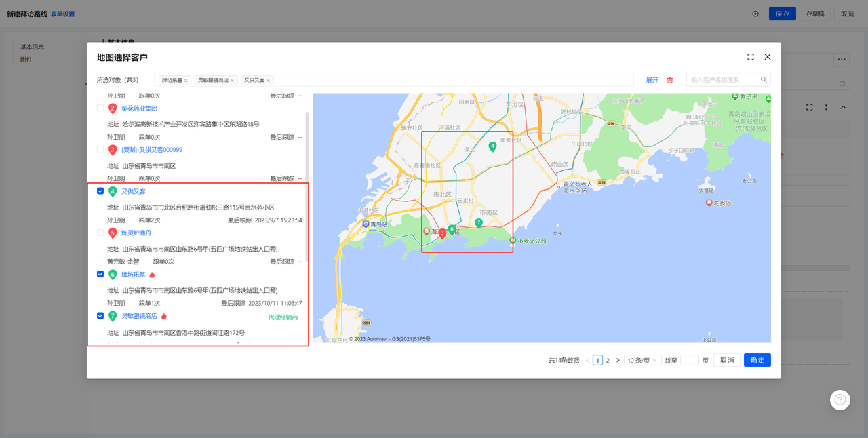Click the red trash icon to clear selected objects
This screenshot has width=868, height=438.
[670, 80]
